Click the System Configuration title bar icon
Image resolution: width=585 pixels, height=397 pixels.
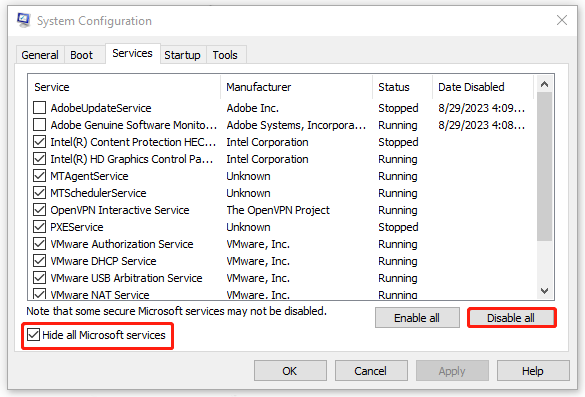coord(24,20)
